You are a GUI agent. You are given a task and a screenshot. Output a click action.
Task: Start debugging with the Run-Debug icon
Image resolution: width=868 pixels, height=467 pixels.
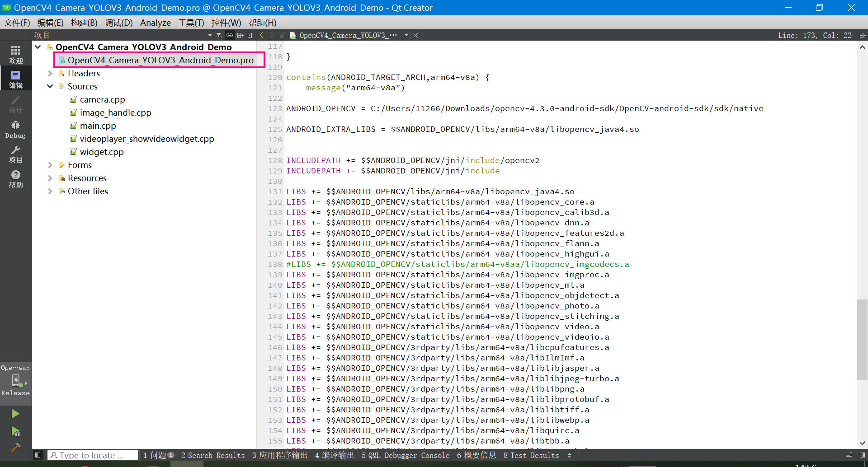(x=15, y=431)
